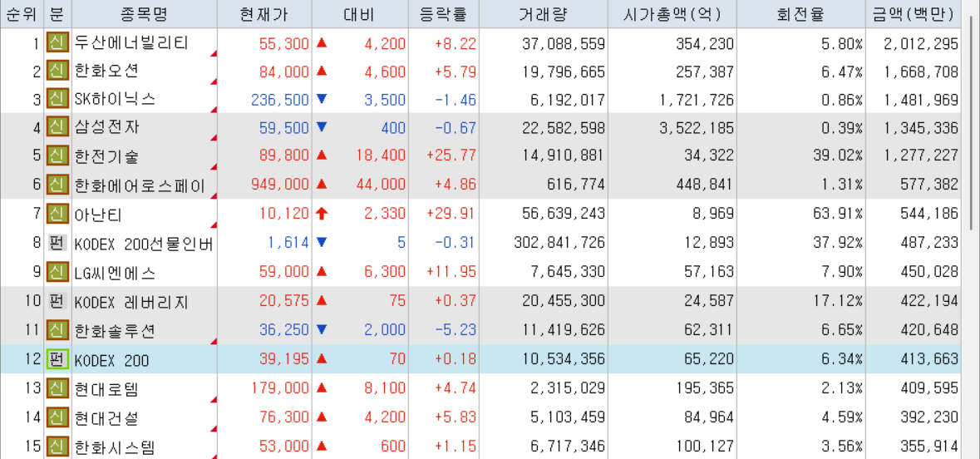
Task: Select stock name 한화오션
Action: click(106, 72)
